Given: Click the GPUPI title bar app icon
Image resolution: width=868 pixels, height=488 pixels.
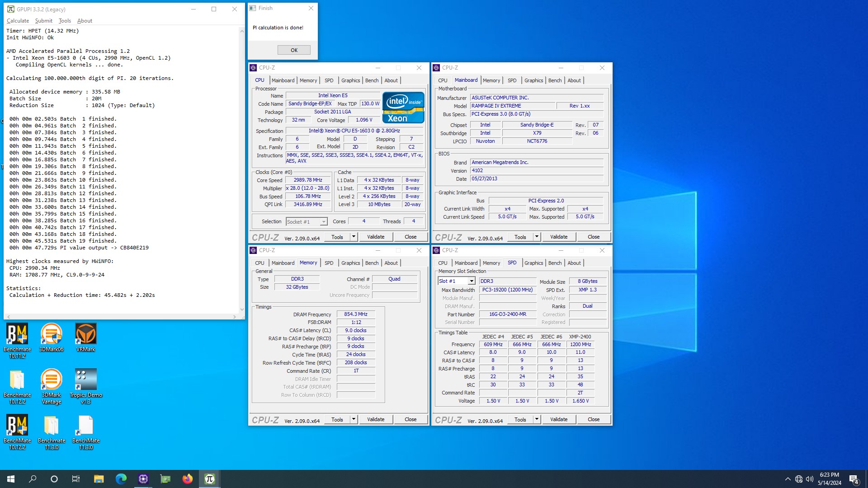Looking at the screenshot, I should pos(10,9).
